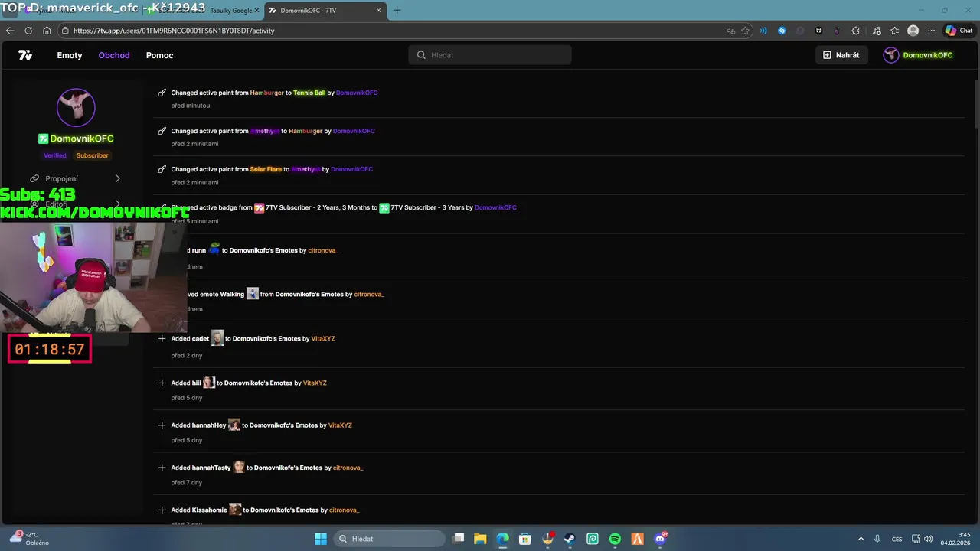The width and height of the screenshot is (980, 551).
Task: Open Discord from the taskbar
Action: tap(660, 539)
